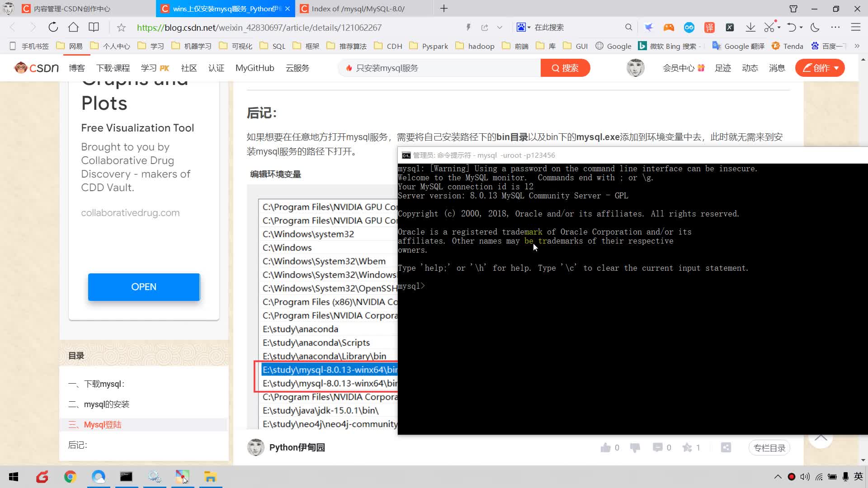868x488 pixels.
Task: Click the 专栏目录 button
Action: [769, 448]
